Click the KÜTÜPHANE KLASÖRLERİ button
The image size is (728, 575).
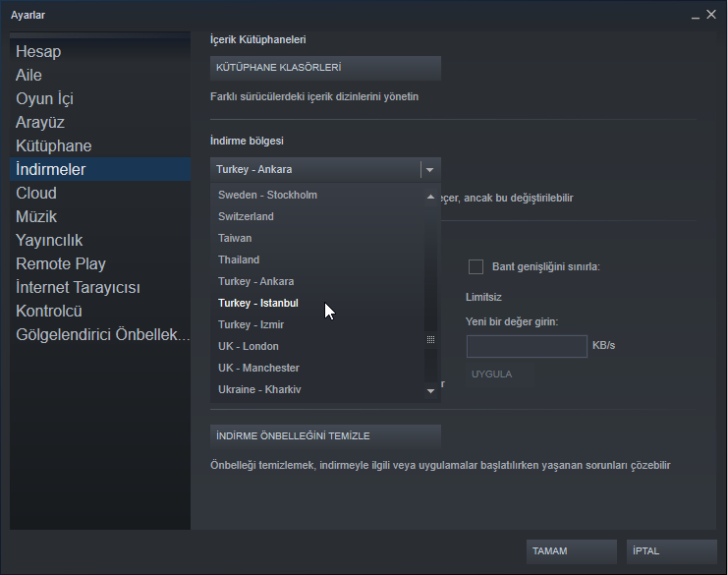click(325, 68)
